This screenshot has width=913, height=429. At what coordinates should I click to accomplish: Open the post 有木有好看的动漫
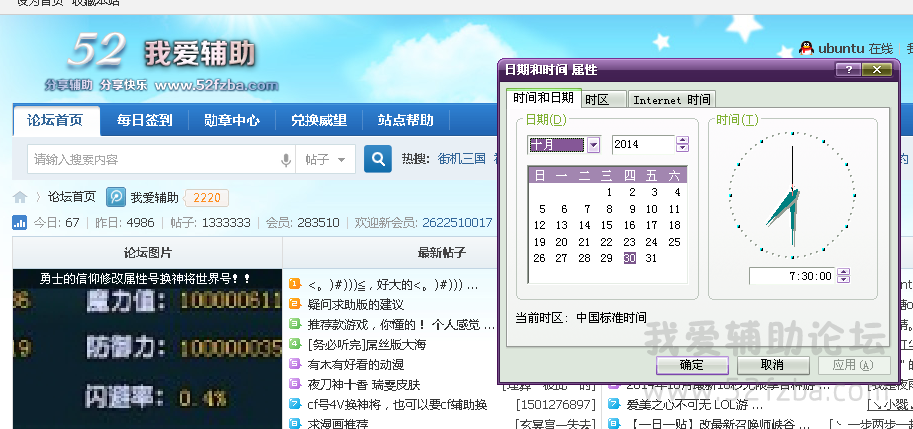[x=355, y=365]
